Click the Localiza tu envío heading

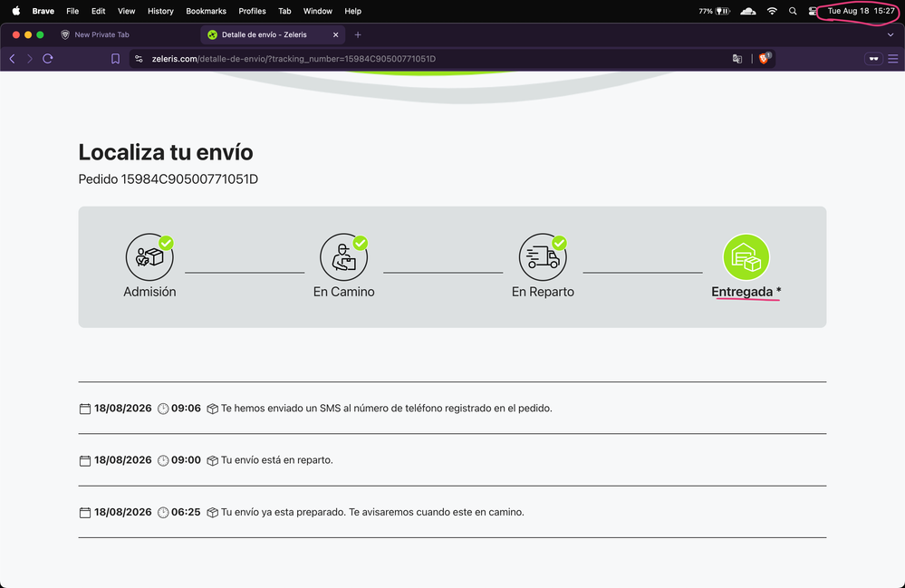166,152
